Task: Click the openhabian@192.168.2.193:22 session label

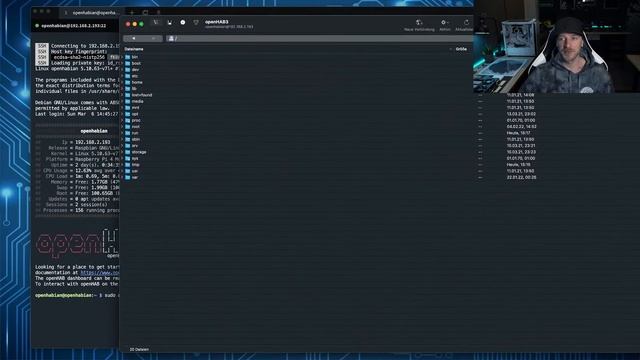Action: tap(73, 26)
